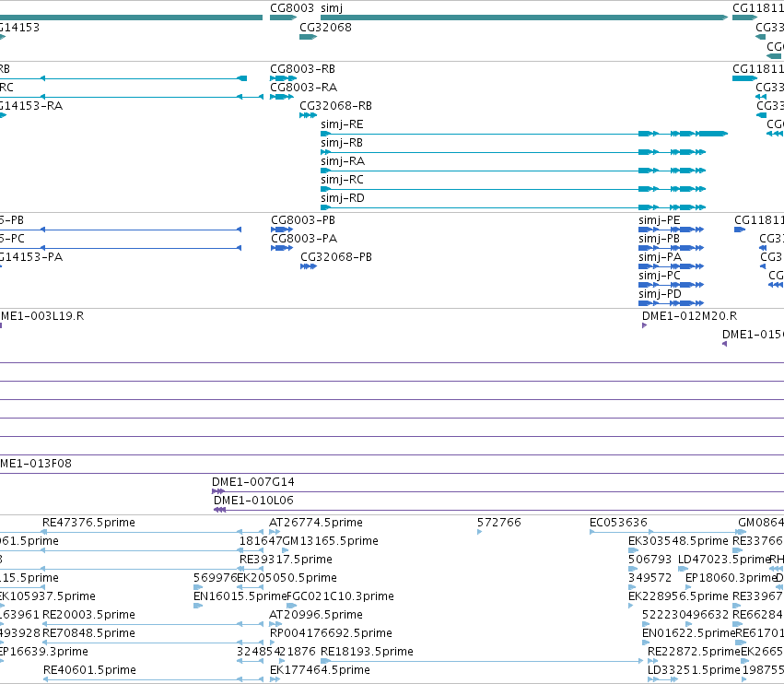Viewport: 784px width, 684px height.
Task: Click the simj gene label
Action: (332, 8)
